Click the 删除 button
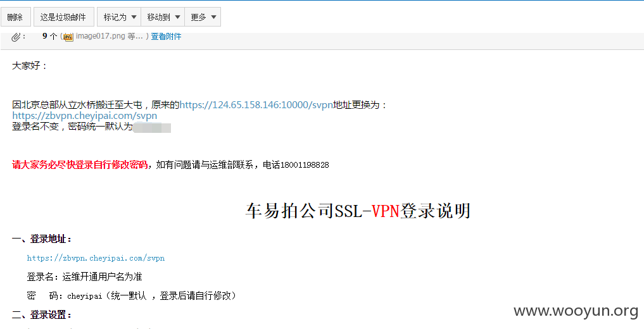The width and height of the screenshot is (644, 329). [x=15, y=17]
